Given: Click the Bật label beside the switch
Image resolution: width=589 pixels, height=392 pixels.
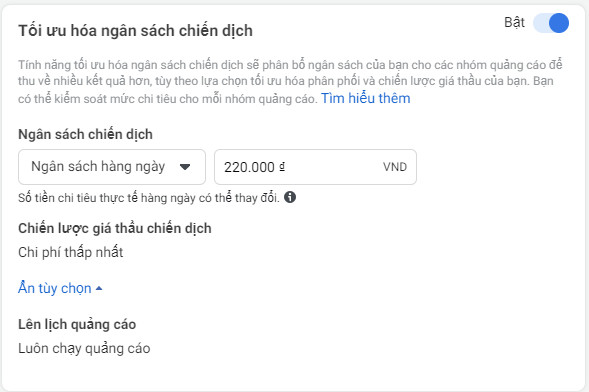Looking at the screenshot, I should [514, 23].
